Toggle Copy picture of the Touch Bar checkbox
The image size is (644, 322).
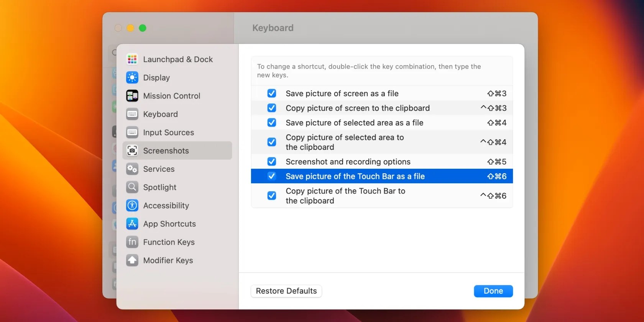coord(272,195)
